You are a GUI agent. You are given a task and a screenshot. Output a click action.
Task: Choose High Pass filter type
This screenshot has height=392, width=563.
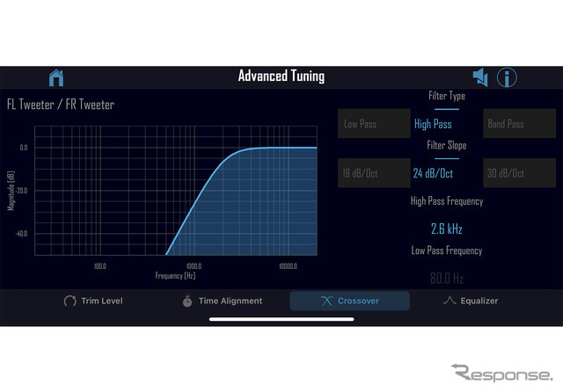(433, 124)
